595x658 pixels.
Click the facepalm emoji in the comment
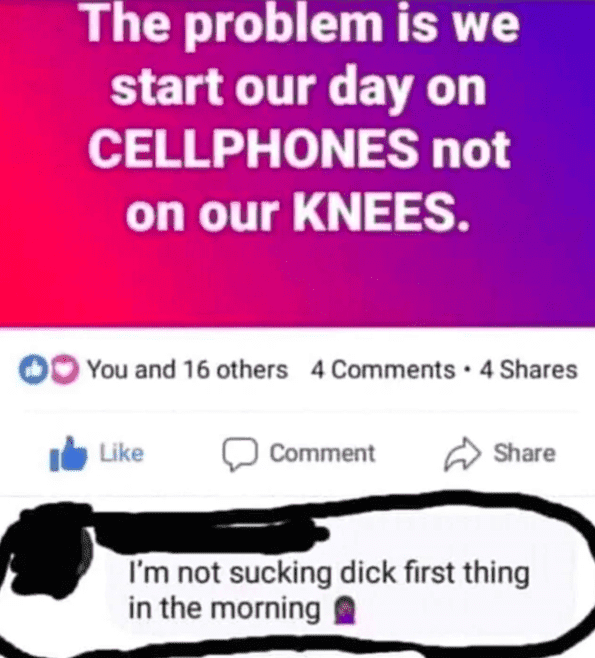[x=344, y=610]
